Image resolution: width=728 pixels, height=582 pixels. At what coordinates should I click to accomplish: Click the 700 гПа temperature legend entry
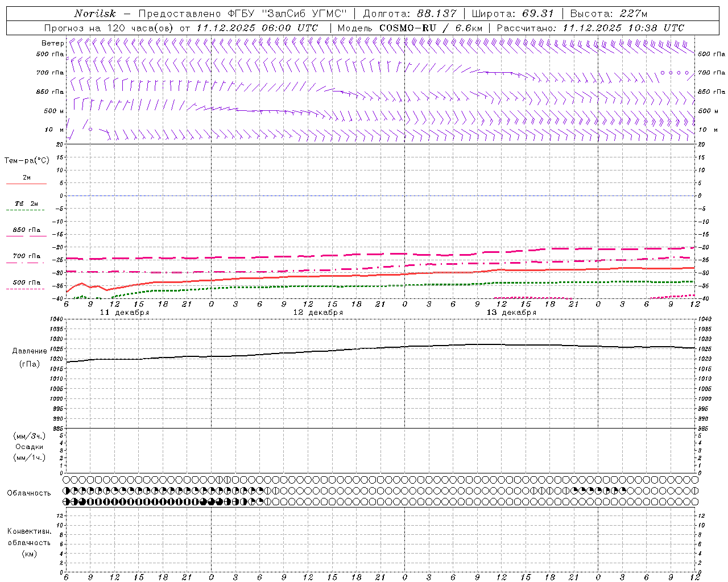(27, 256)
